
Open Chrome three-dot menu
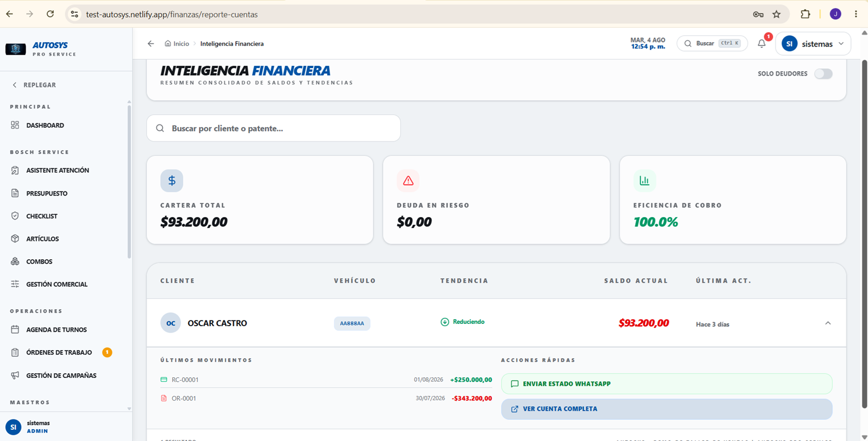856,14
